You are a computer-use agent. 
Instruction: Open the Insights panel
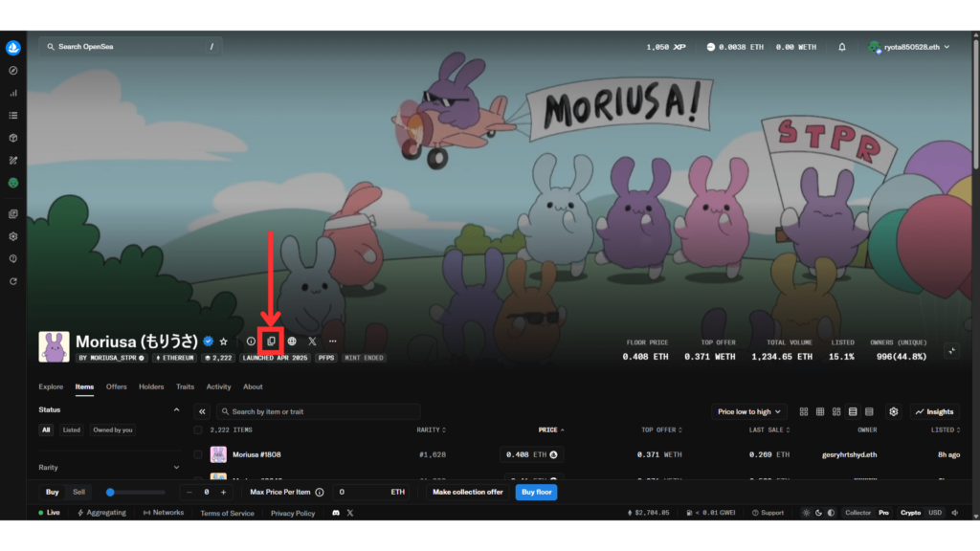934,411
